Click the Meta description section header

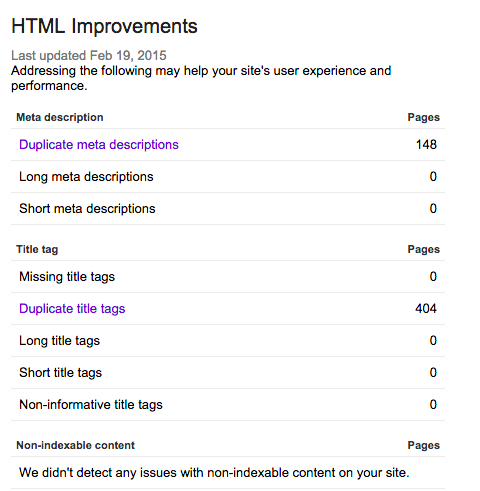point(60,117)
